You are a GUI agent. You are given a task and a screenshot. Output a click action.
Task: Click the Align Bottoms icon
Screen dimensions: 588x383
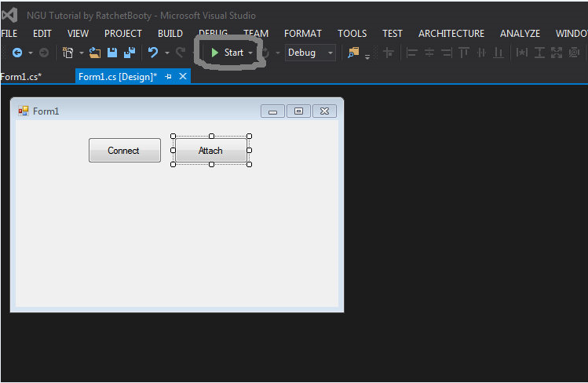tap(499, 53)
